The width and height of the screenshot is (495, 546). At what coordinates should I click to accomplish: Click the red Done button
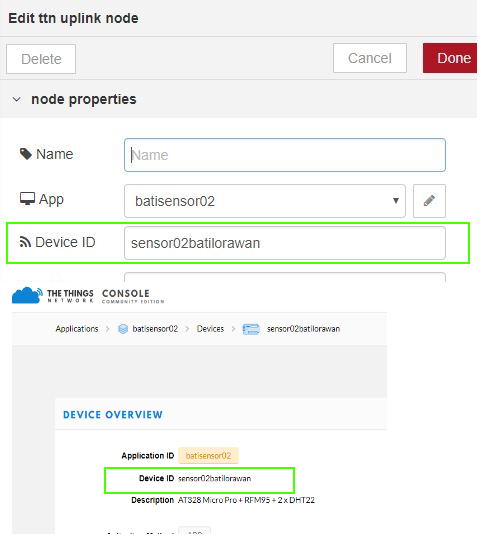tap(450, 58)
